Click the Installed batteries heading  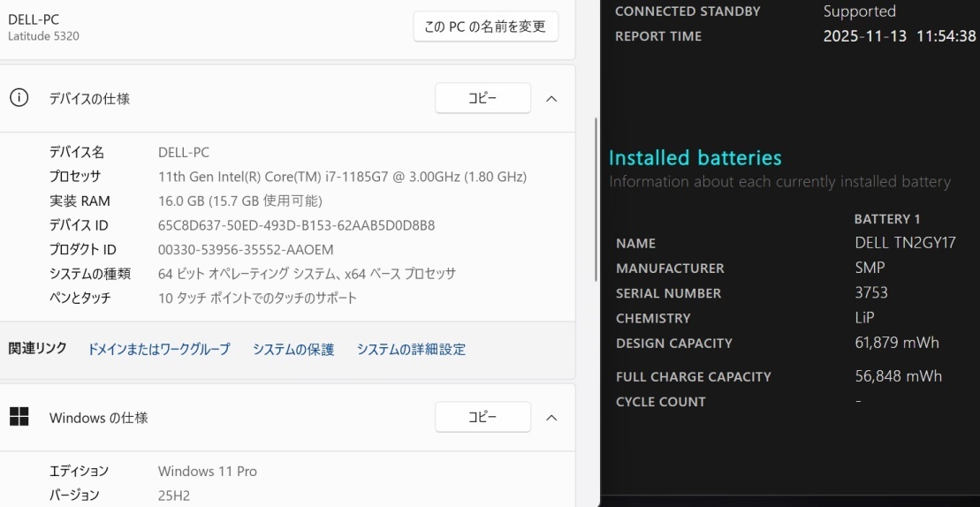[x=695, y=158]
